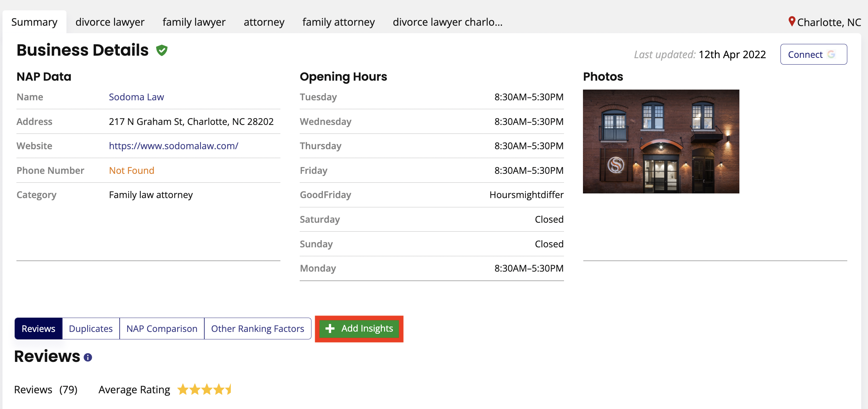Click the Family law attorney category value
This screenshot has height=409, width=868.
pyautogui.click(x=151, y=195)
